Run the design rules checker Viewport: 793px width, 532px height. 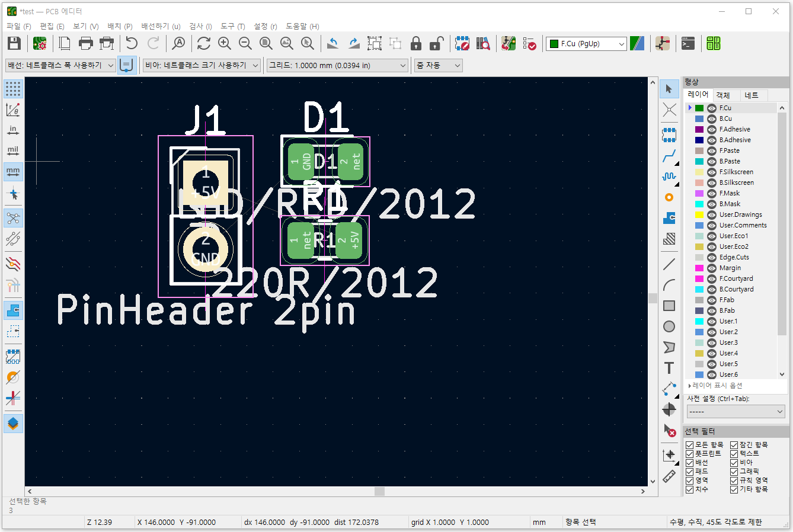pyautogui.click(x=530, y=43)
